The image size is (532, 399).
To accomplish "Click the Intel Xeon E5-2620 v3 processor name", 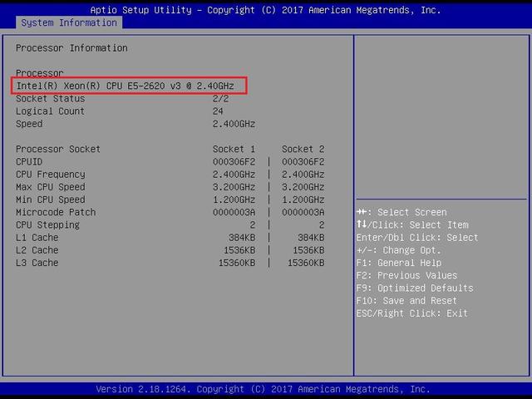I will click(130, 86).
